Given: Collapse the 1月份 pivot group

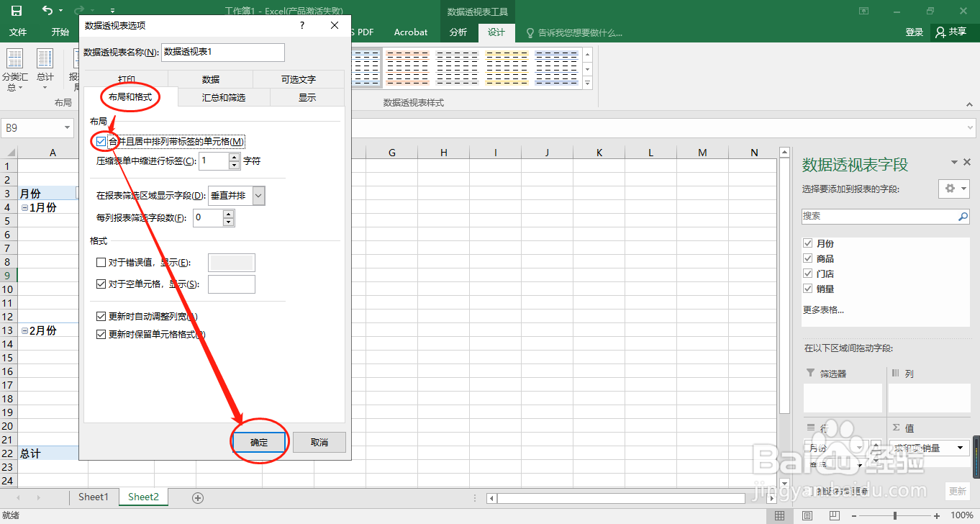Looking at the screenshot, I should 25,207.
